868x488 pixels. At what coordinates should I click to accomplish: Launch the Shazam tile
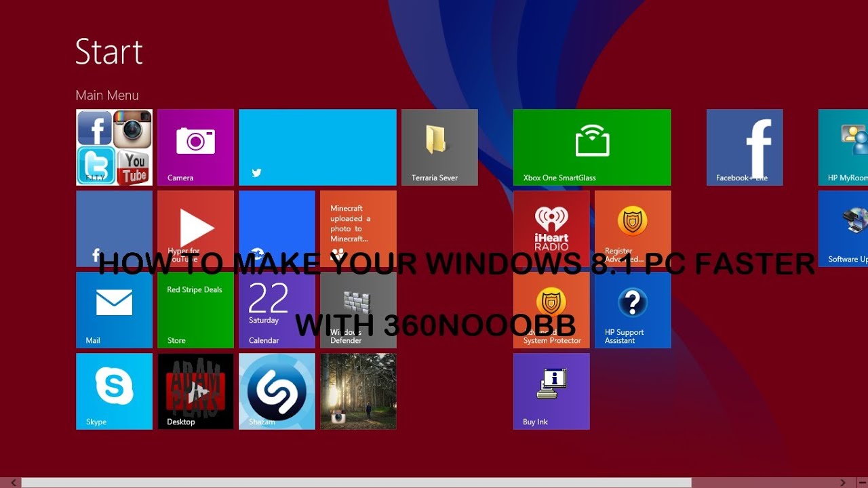click(277, 391)
